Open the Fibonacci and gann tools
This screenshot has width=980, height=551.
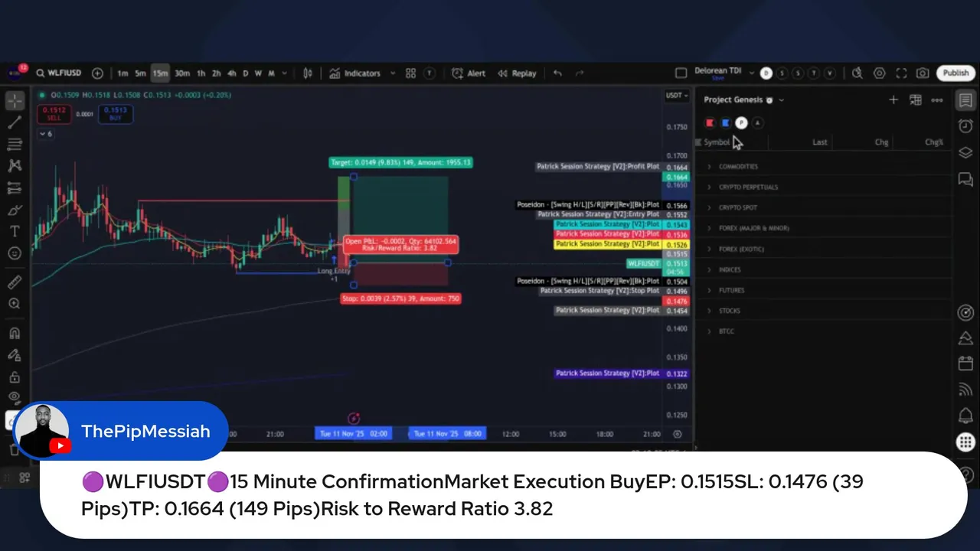(15, 144)
